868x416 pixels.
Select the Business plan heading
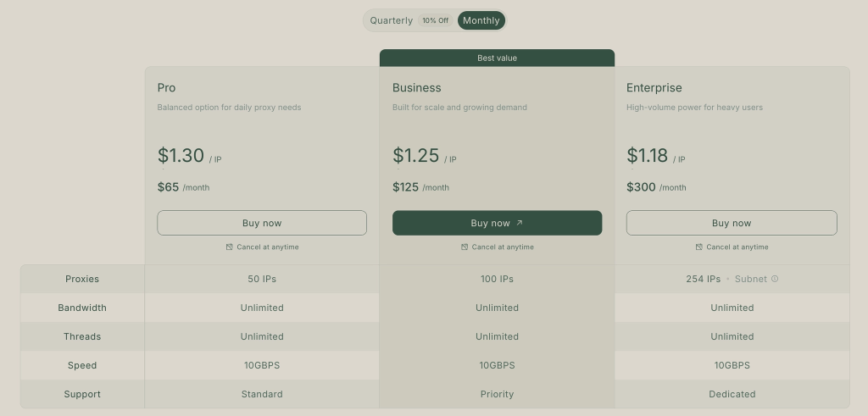(416, 87)
